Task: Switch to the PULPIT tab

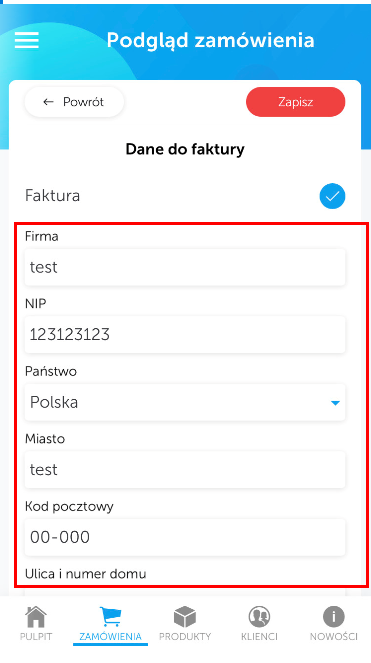Action: [36, 636]
